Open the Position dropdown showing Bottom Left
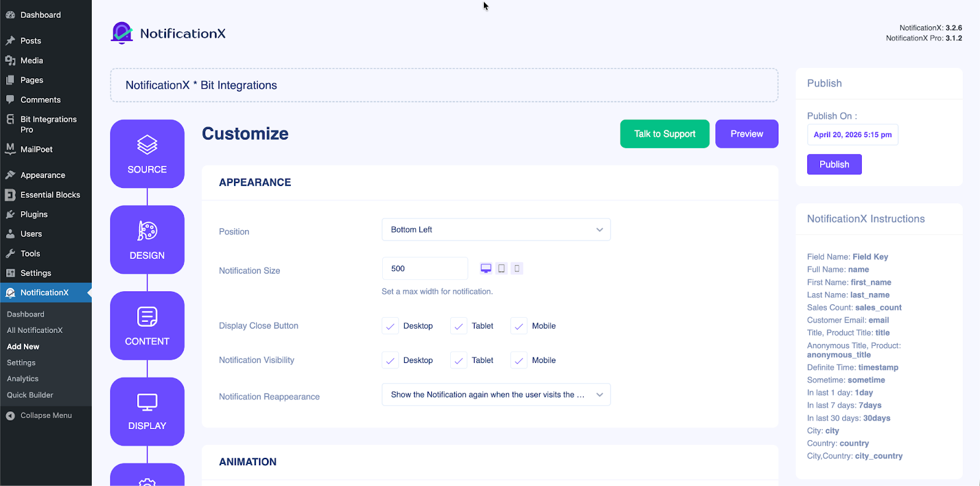The height and width of the screenshot is (486, 980). [496, 230]
